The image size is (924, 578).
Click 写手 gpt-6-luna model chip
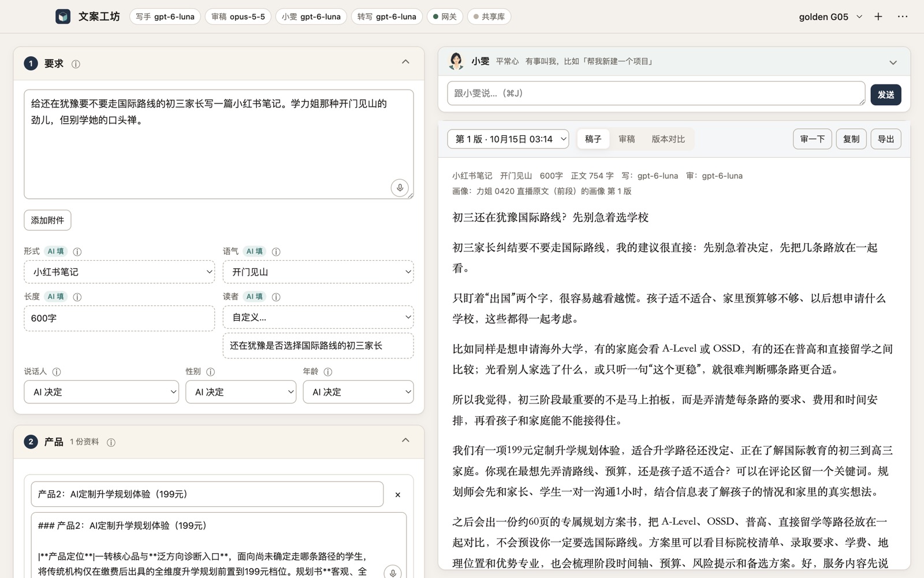point(165,17)
